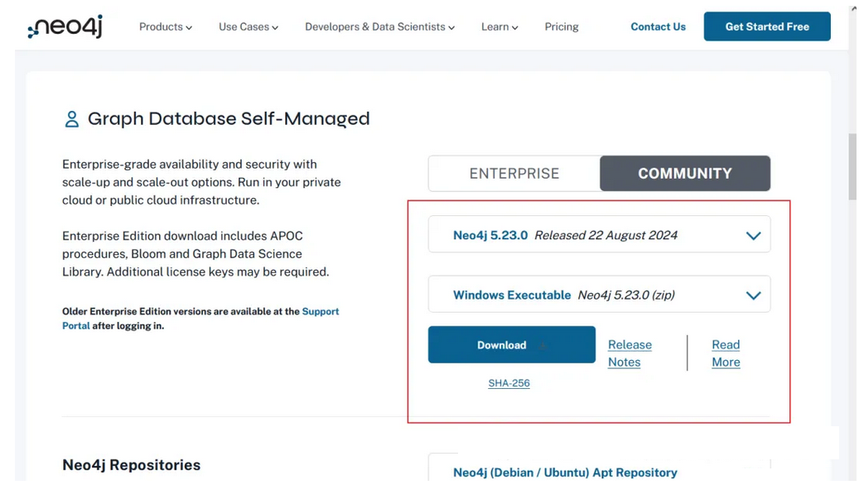
Task: Click the blue Download button
Action: point(511,345)
